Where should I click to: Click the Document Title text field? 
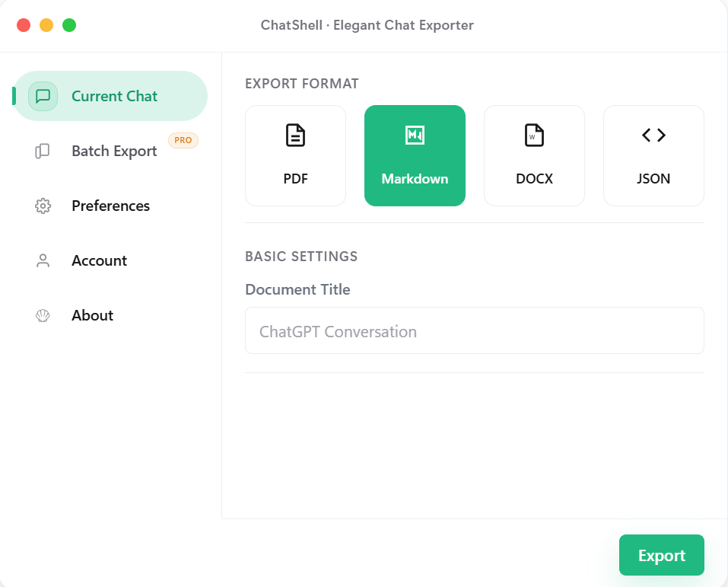click(x=474, y=330)
